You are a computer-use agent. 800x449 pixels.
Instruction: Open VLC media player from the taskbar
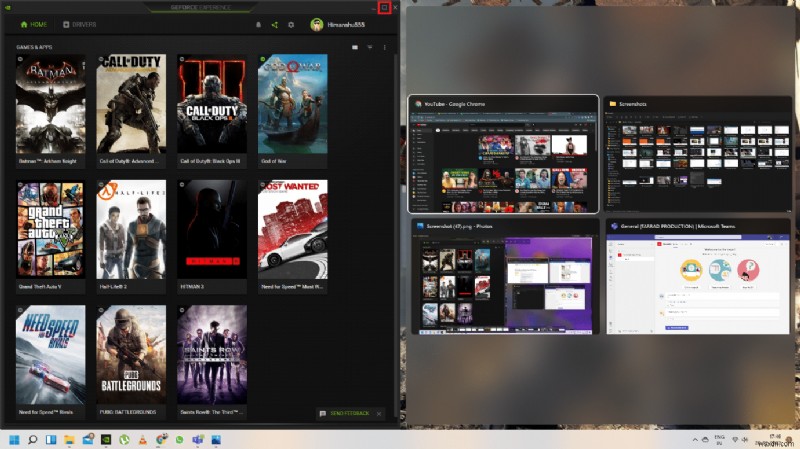(143, 439)
